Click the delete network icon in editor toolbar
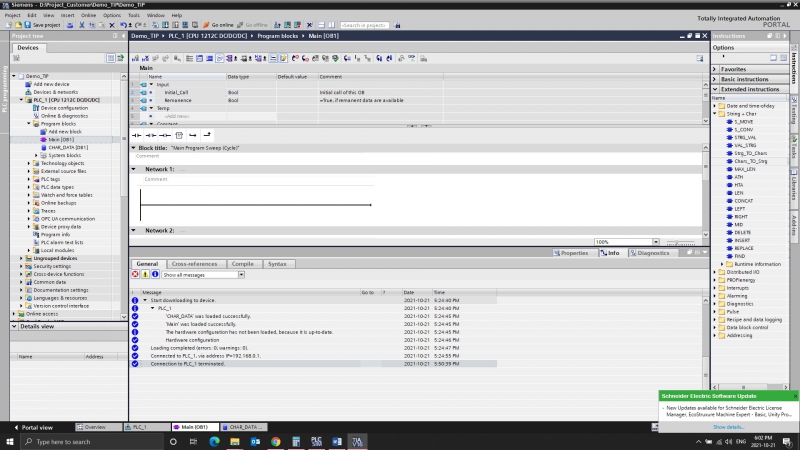Viewport: 800px width, 450px height. [x=145, y=59]
